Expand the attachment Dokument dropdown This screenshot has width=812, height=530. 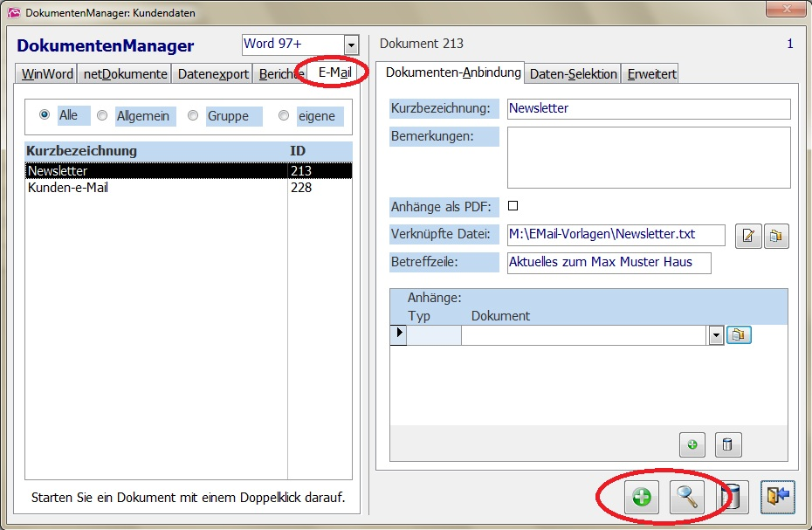[x=716, y=335]
